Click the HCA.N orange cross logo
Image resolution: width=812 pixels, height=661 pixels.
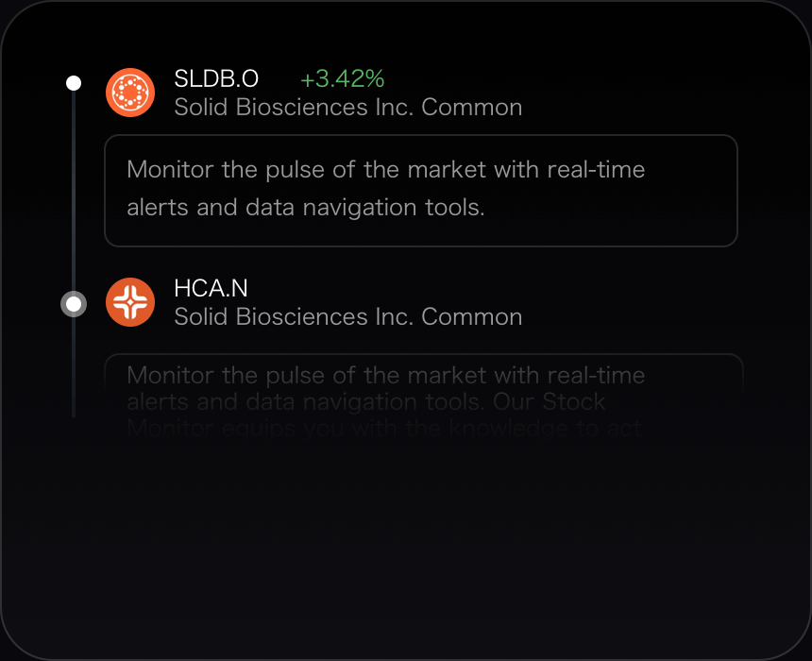point(130,302)
